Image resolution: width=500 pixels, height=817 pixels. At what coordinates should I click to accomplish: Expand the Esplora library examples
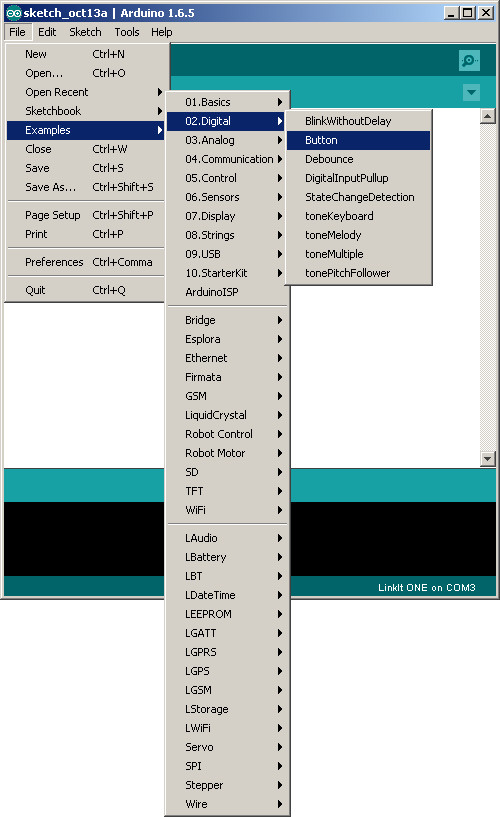tap(227, 339)
